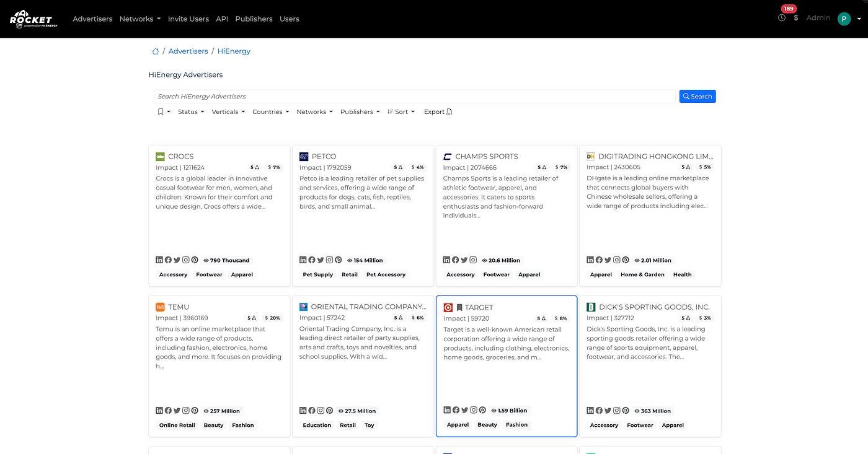Open Dick's Sporting Goods Pinterest icon

(x=626, y=411)
